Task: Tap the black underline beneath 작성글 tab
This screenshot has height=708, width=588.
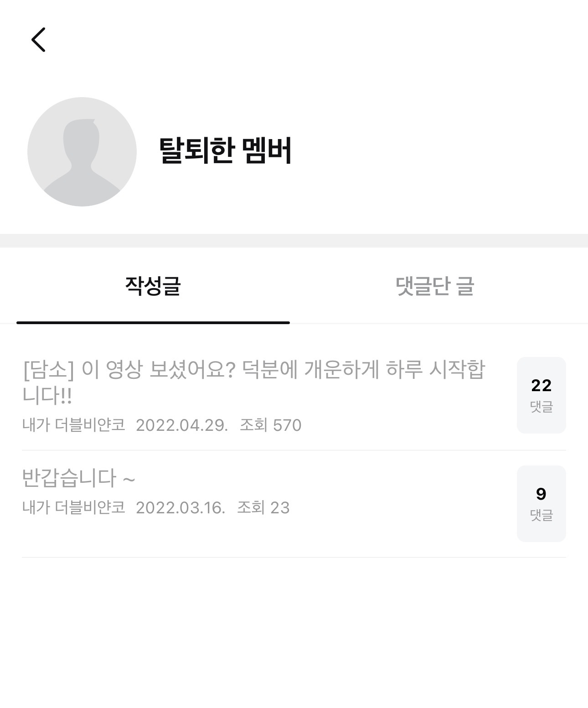Action: pos(153,323)
